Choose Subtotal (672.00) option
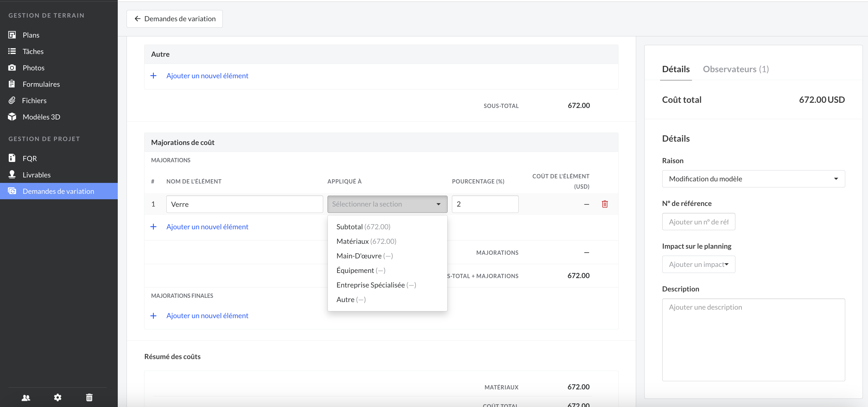 (387, 227)
